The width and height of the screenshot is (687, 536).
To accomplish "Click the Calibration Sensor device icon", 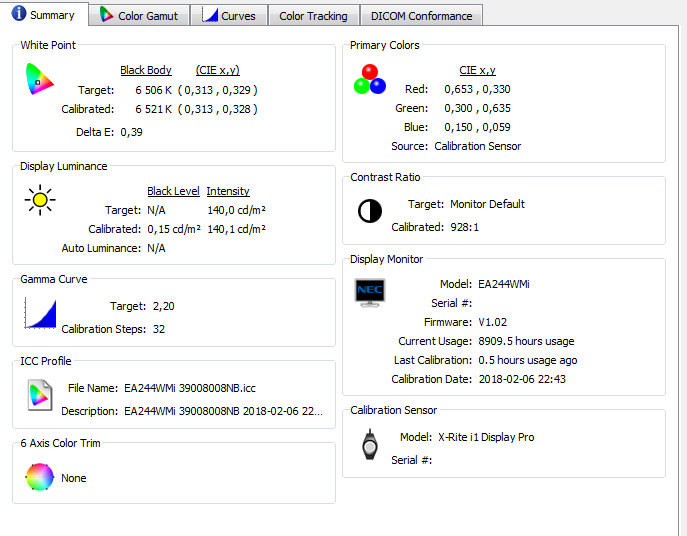I will 369,446.
